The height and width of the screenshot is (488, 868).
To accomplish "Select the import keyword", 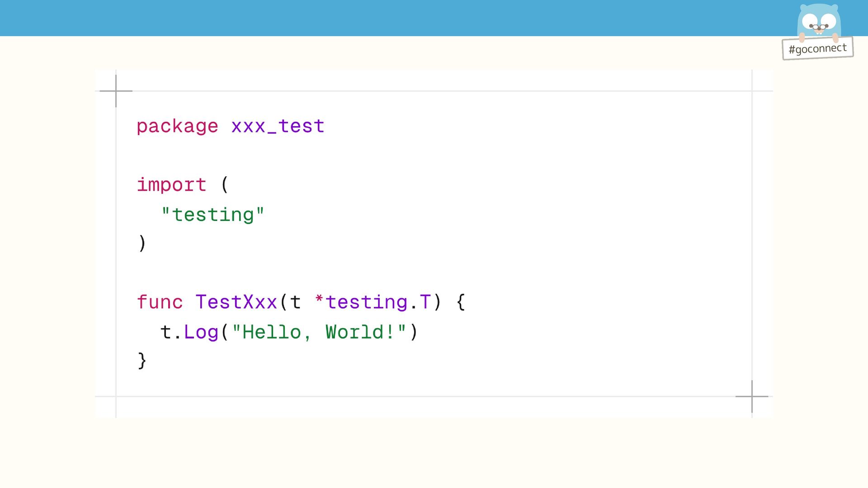I will (x=172, y=185).
